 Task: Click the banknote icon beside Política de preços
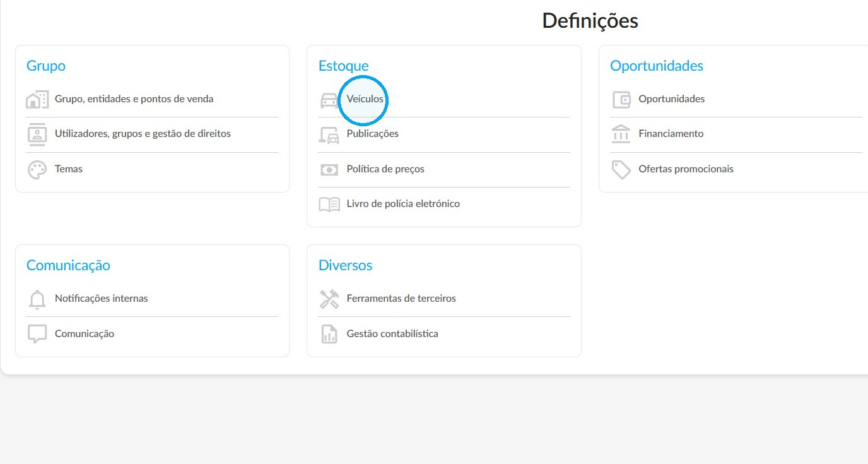pyautogui.click(x=329, y=170)
